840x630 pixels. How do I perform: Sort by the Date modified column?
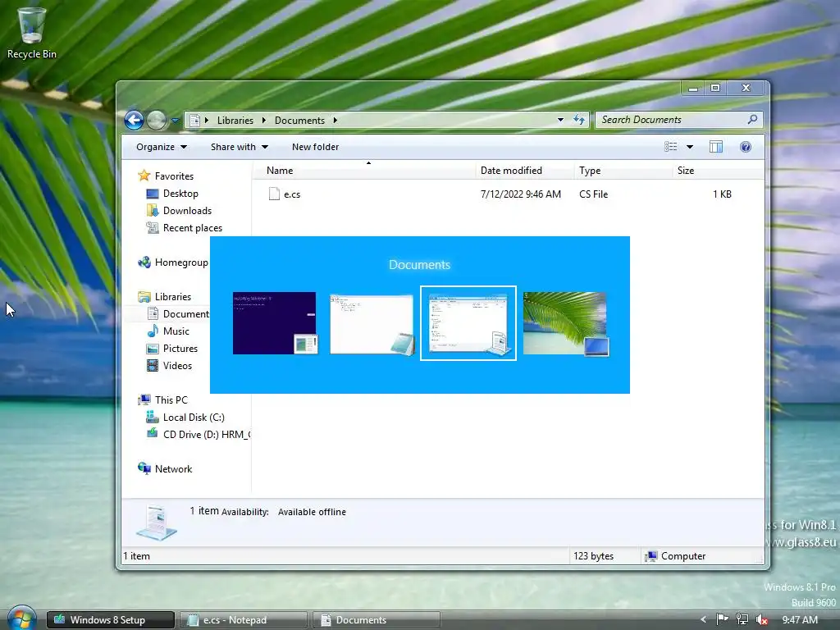click(x=524, y=171)
